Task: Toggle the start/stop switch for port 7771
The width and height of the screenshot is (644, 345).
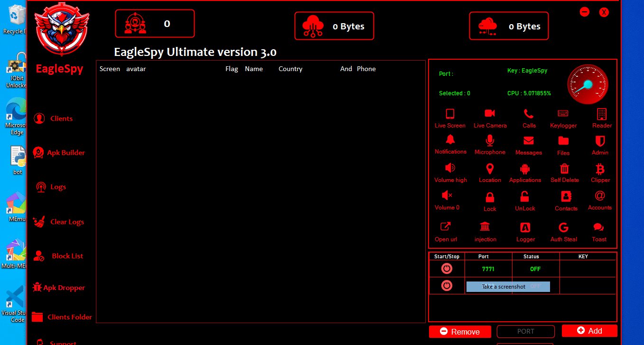Action: pyautogui.click(x=447, y=268)
